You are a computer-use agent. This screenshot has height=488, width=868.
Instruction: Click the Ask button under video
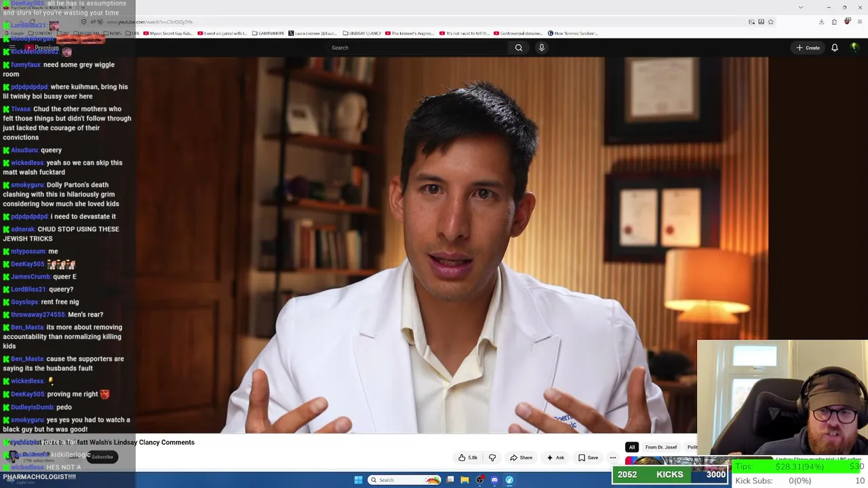(x=555, y=457)
